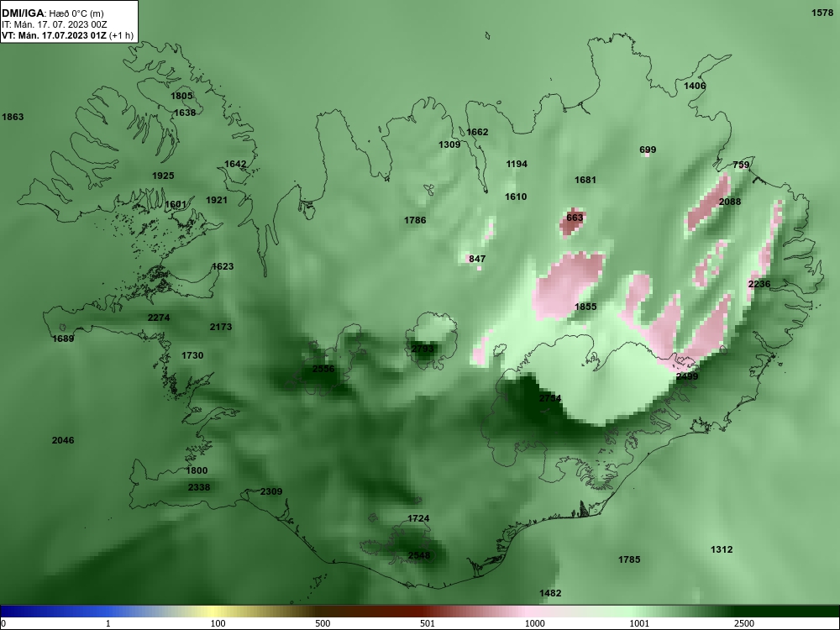This screenshot has height=630, width=840.
Task: Click the 699 data label
Action: point(648,150)
